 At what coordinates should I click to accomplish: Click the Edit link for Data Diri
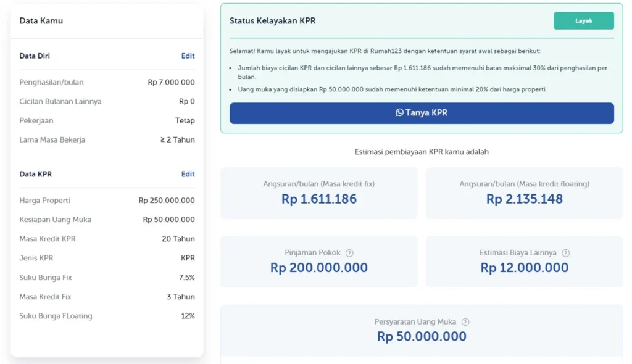click(x=188, y=56)
